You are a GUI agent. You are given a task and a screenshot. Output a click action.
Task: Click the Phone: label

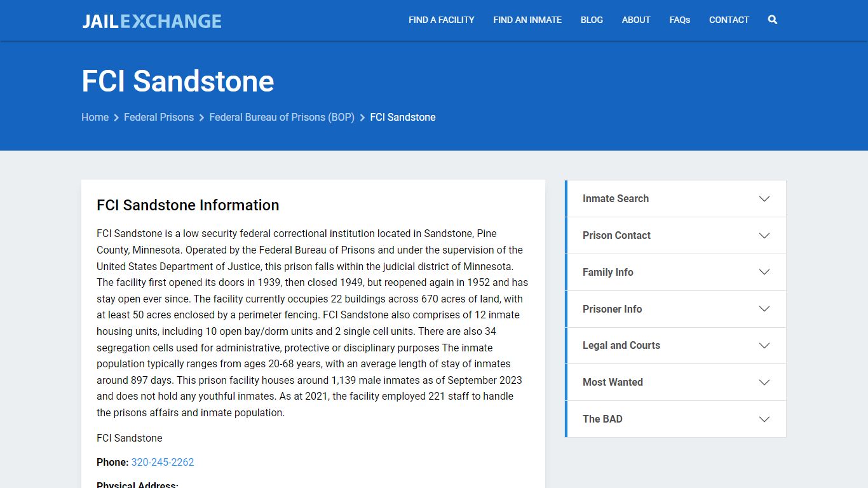[112, 462]
